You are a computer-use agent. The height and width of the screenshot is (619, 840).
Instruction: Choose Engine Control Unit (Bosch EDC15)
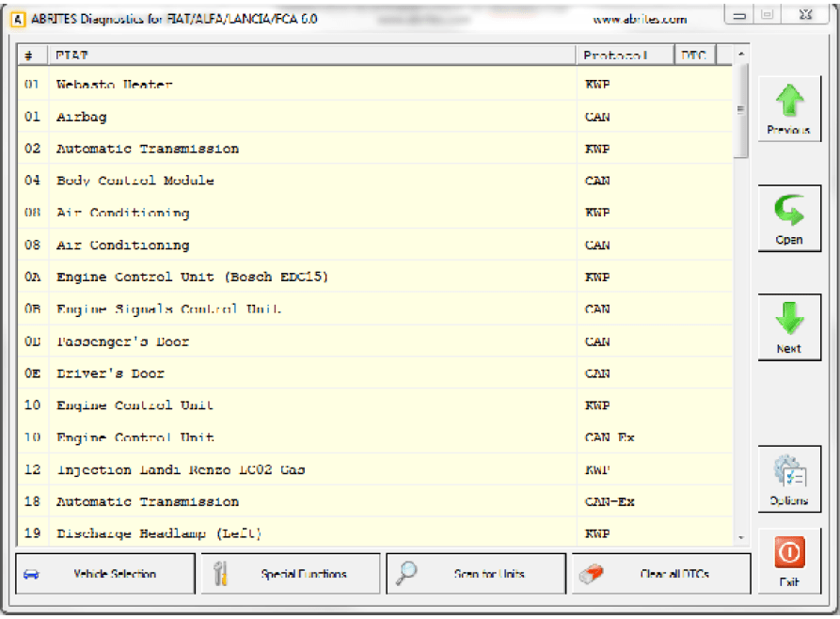point(192,278)
